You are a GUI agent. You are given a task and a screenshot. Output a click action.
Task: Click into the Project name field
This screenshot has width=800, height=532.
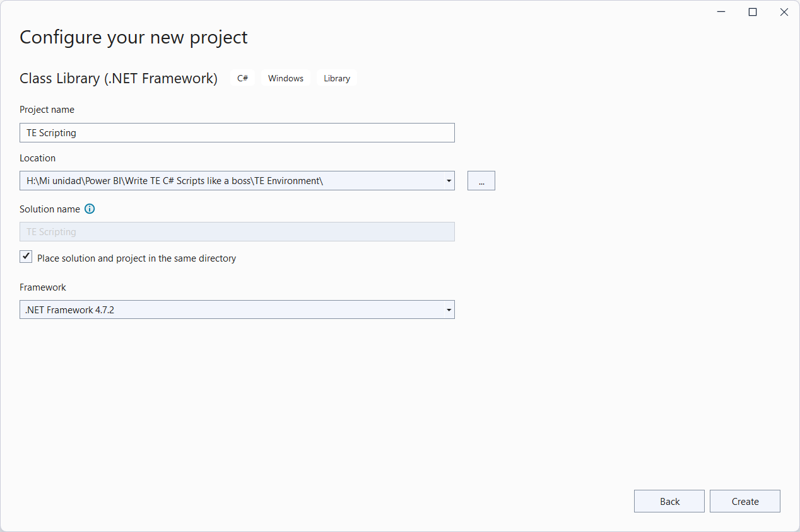click(237, 133)
